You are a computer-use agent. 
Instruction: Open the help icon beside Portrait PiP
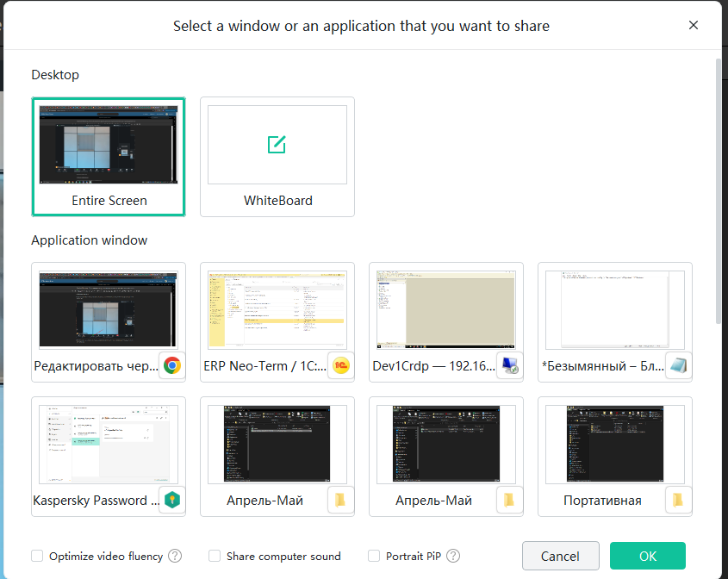click(x=453, y=556)
